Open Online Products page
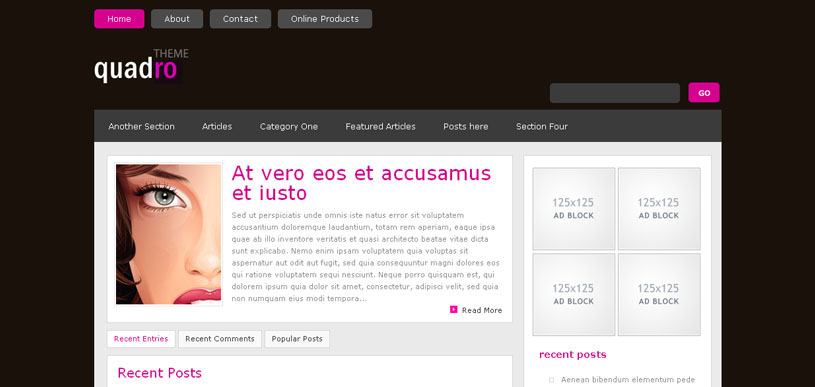 325,19
